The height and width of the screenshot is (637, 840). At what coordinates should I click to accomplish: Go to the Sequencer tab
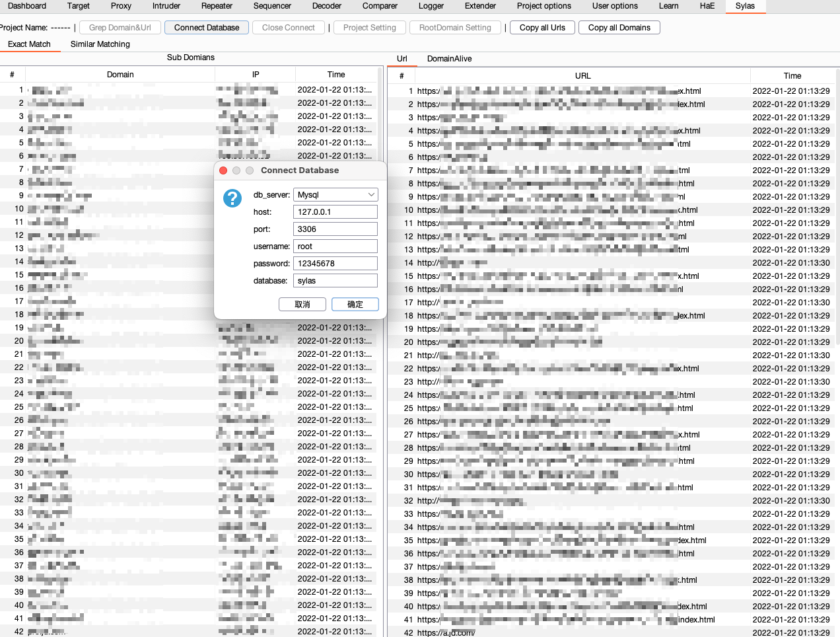[x=273, y=6]
